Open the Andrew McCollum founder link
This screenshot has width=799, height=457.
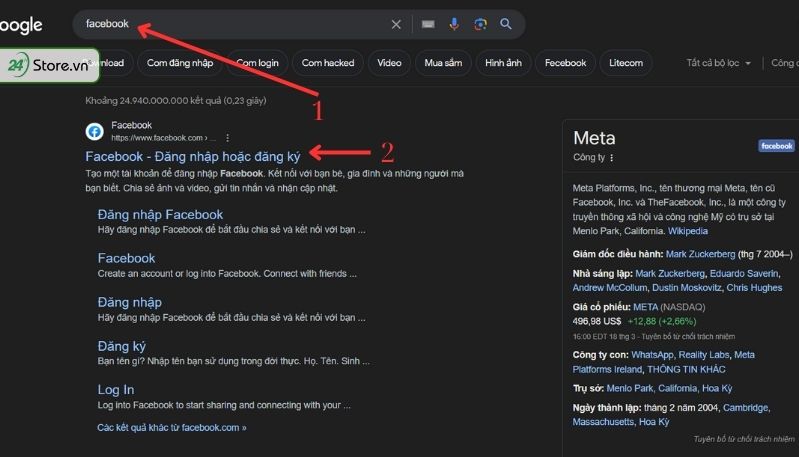(609, 288)
